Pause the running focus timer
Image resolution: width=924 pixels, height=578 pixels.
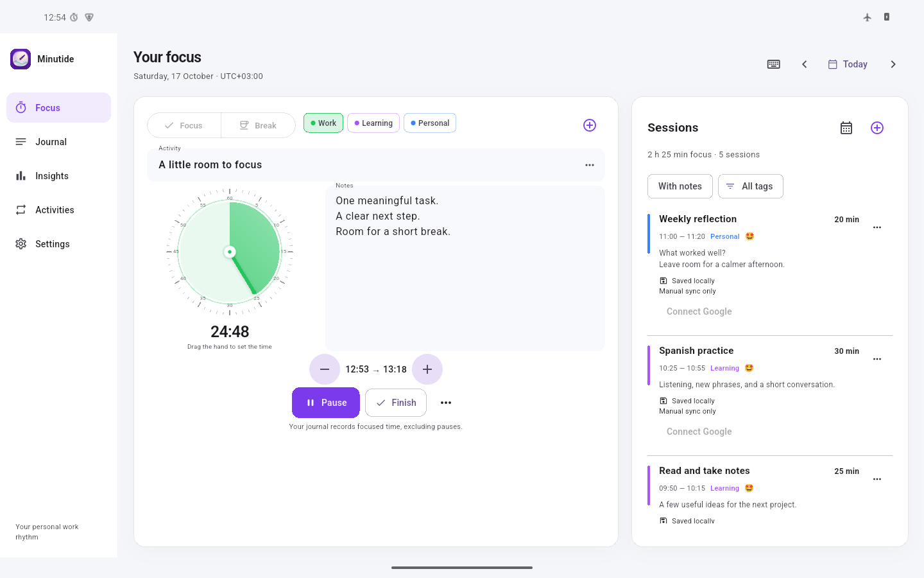(326, 403)
